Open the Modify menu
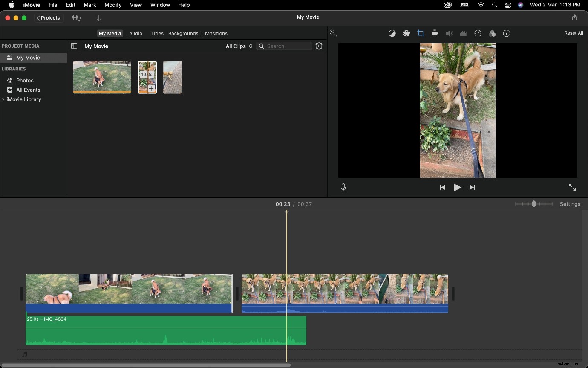588x368 pixels. (113, 5)
